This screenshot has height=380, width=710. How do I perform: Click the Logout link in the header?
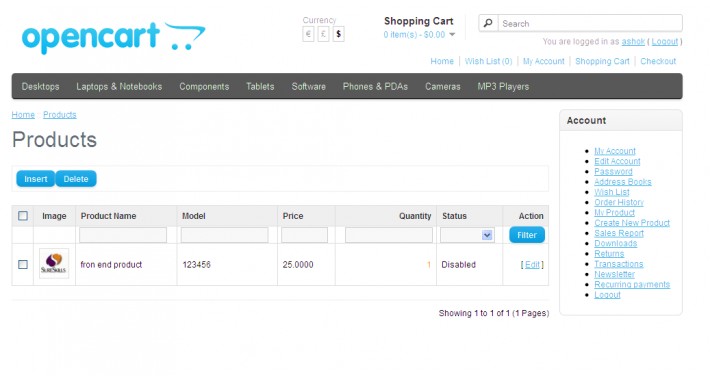(x=665, y=42)
